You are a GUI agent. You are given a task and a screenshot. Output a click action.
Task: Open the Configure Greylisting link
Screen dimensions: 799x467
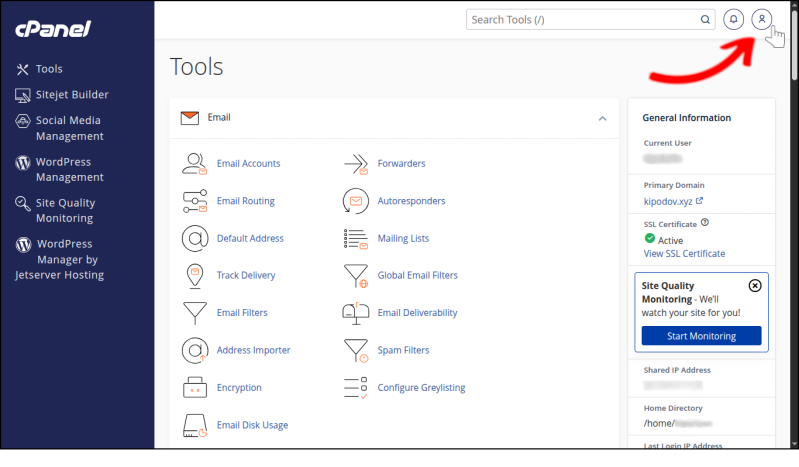coord(421,387)
